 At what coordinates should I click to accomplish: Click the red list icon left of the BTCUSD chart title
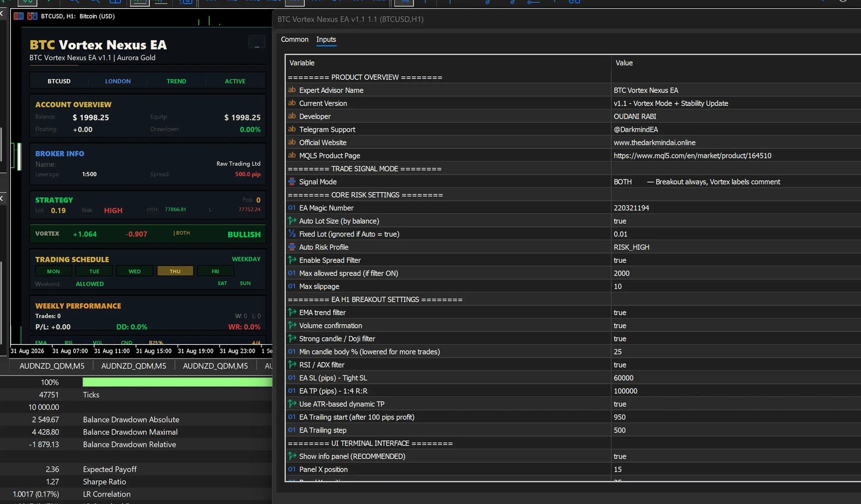(18, 16)
